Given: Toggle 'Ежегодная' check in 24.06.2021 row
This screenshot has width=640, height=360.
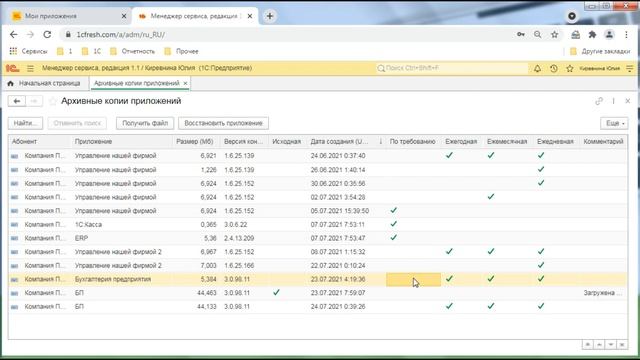Looking at the screenshot, I should (449, 156).
